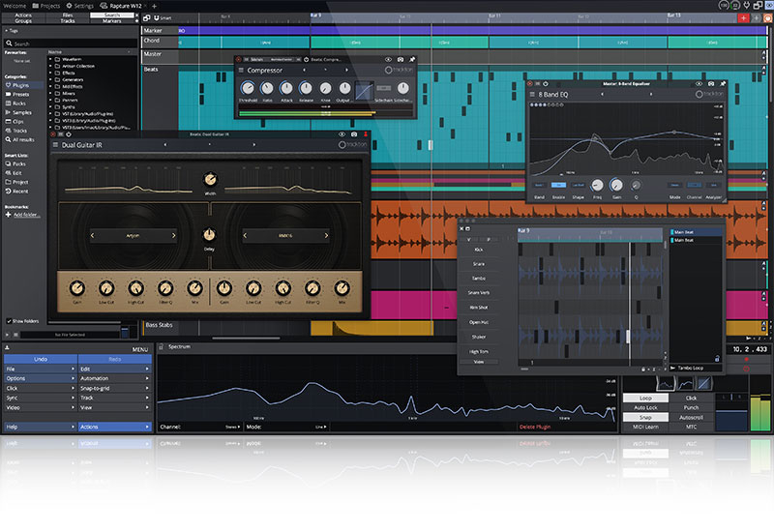Screen dimensions: 774x532
Task: Click the red plus button at top right
Action: click(x=743, y=17)
